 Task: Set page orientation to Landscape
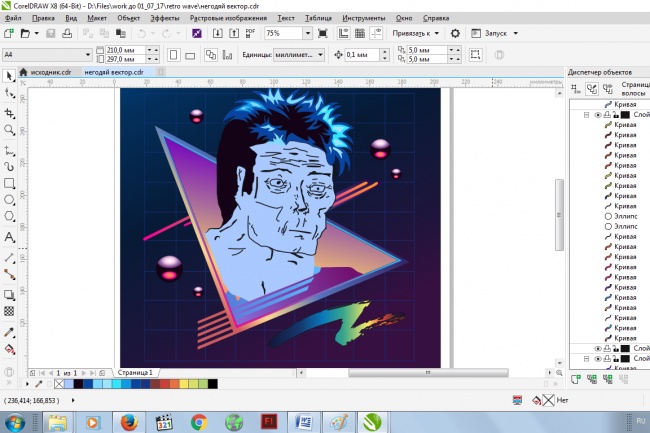(x=190, y=55)
